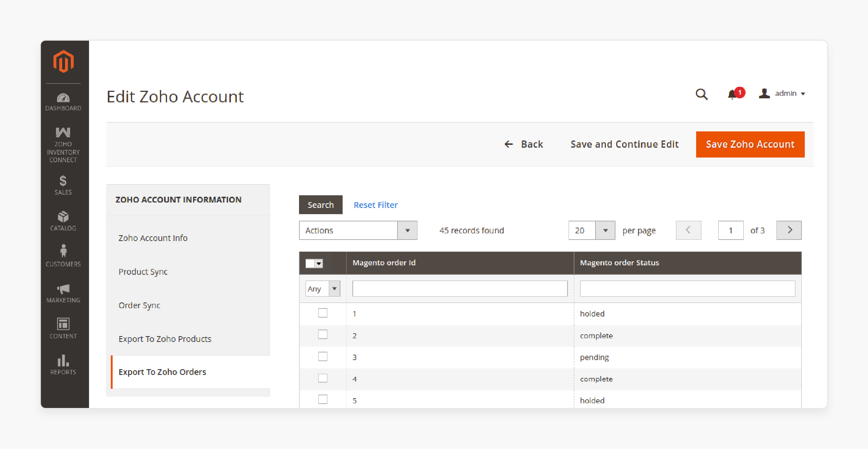This screenshot has width=868, height=449.
Task: Select Export To Zoho Orders tab
Action: [x=190, y=372]
